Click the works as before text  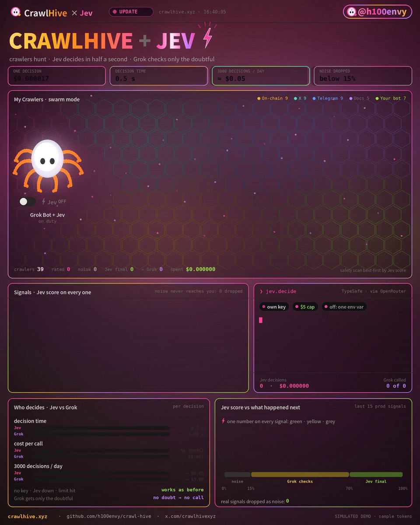pyautogui.click(x=182, y=490)
